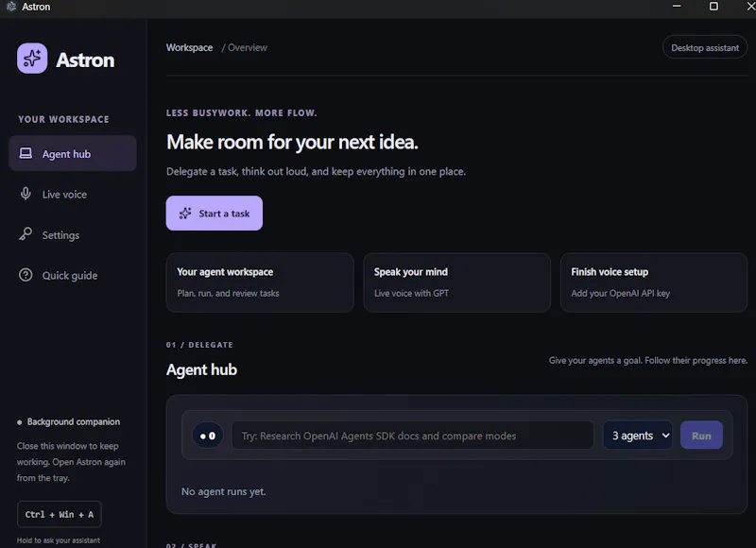Click the Ctrl + Win + A shortcut box
Image resolution: width=756 pixels, height=548 pixels.
click(60, 514)
